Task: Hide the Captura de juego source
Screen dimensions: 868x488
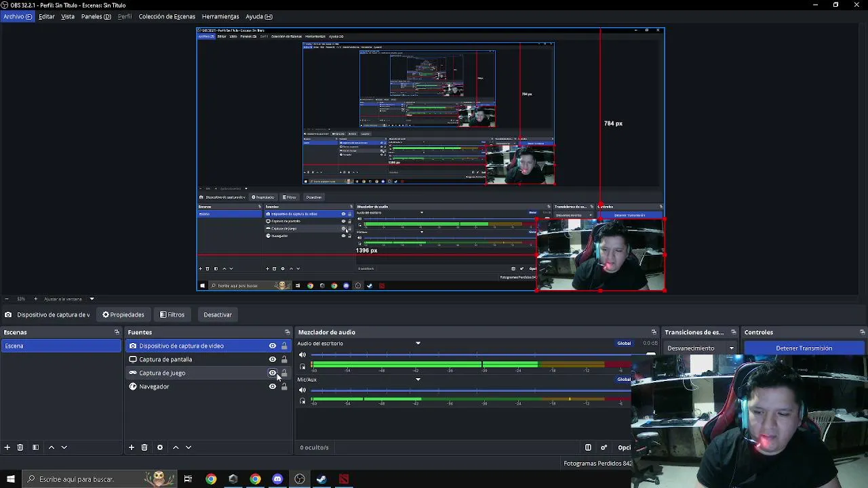Action: (x=273, y=373)
